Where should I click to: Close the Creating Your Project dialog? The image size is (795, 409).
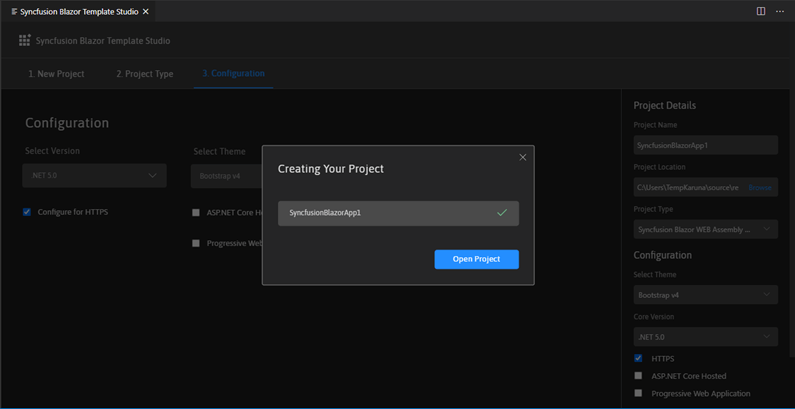pyautogui.click(x=522, y=157)
